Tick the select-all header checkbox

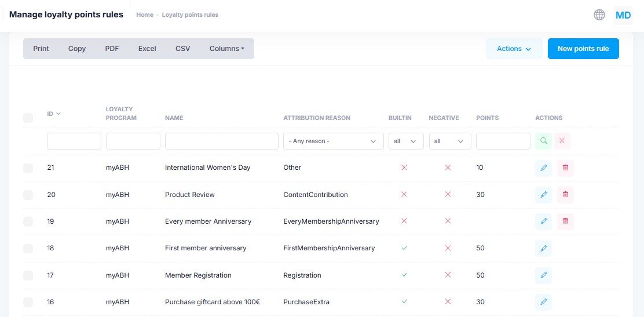pos(28,118)
